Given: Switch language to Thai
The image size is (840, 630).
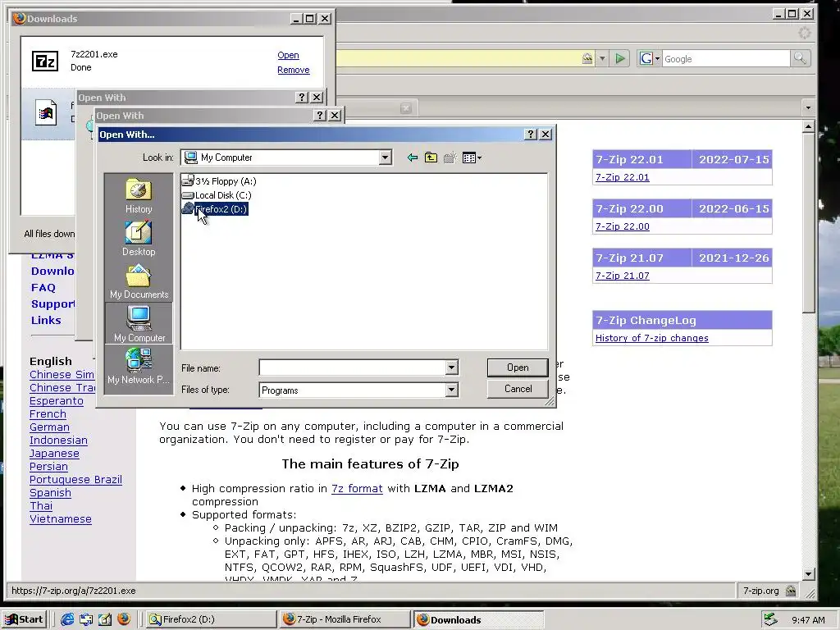Looking at the screenshot, I should (41, 506).
